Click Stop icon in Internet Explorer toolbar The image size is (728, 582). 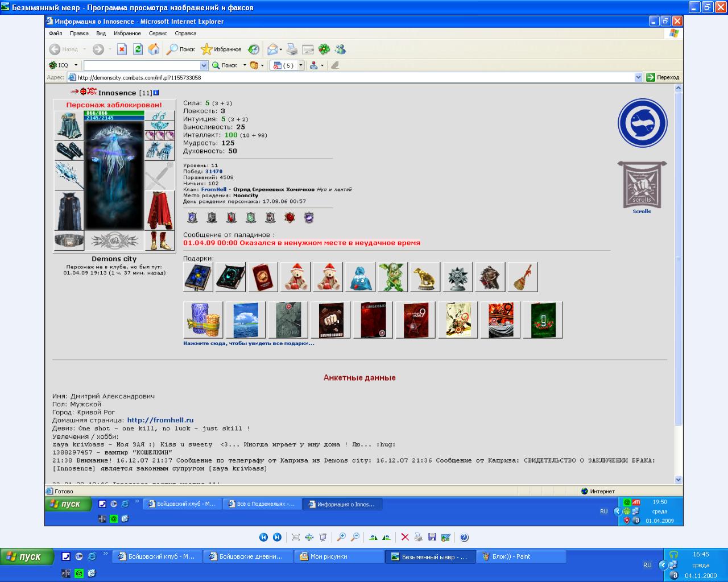pyautogui.click(x=122, y=49)
